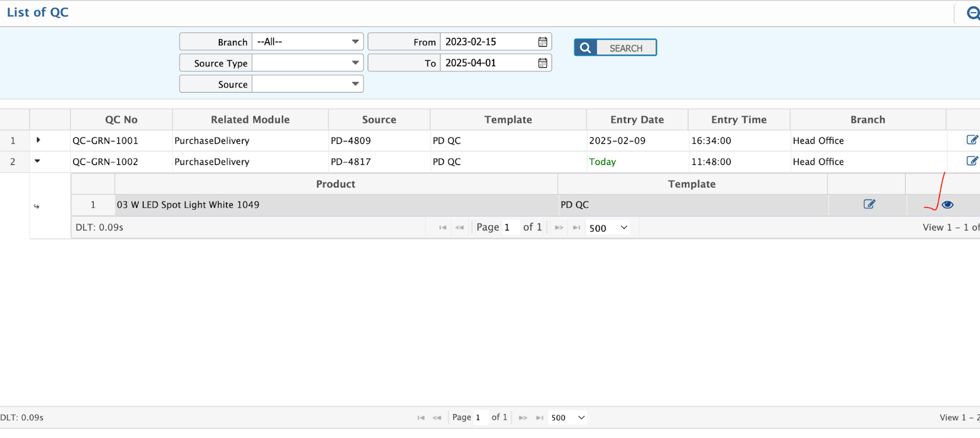Click the From date input field
980x438 pixels.
pyautogui.click(x=488, y=42)
